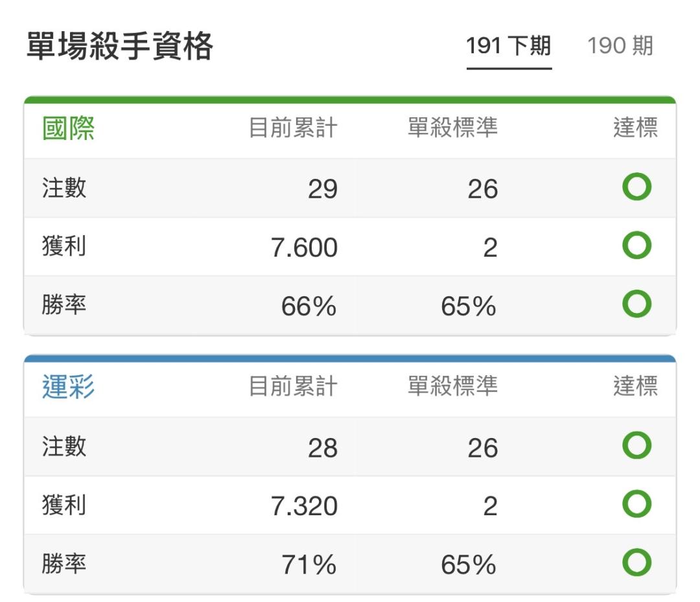Click the 國際 注數 count 29

pos(323,189)
